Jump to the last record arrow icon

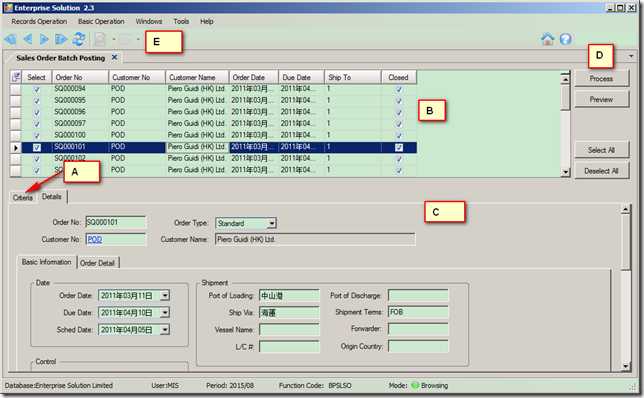click(x=61, y=39)
